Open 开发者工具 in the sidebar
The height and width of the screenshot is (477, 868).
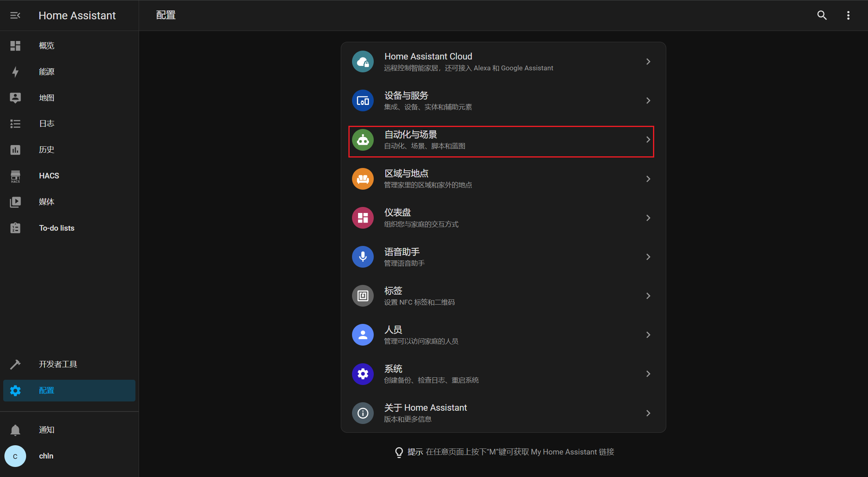pos(69,364)
